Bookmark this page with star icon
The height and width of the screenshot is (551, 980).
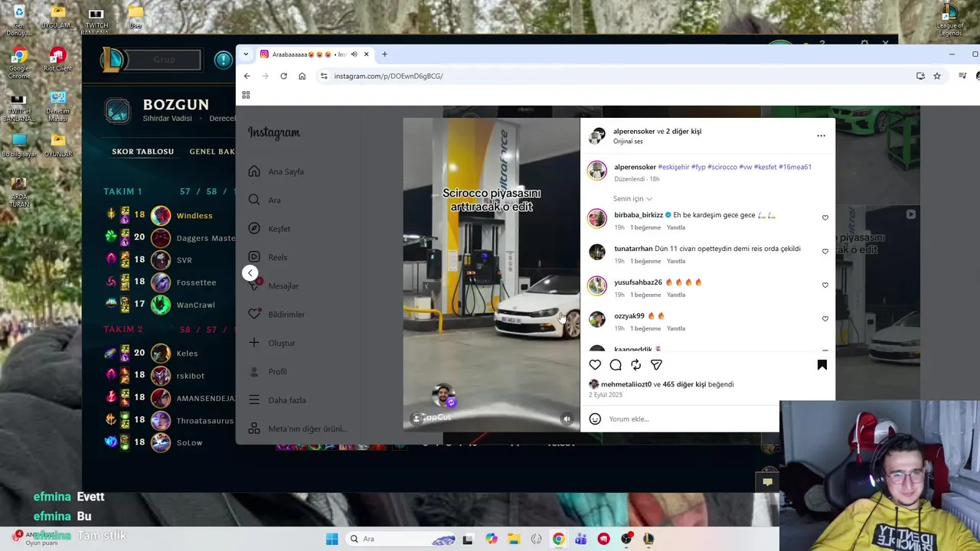coord(937,76)
